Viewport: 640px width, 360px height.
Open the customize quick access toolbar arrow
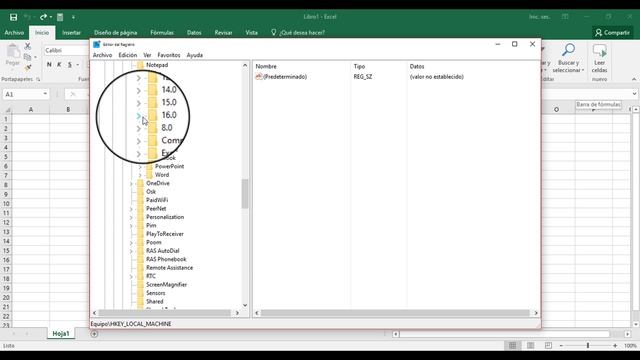[73, 17]
